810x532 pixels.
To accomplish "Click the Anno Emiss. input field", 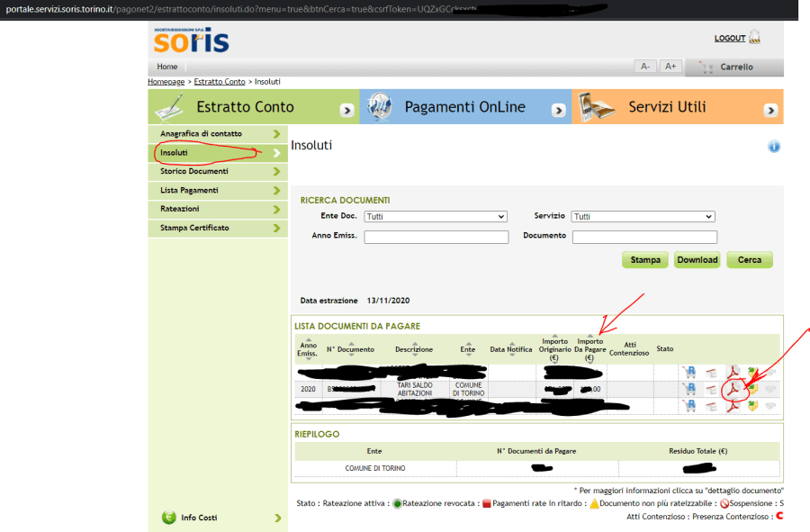I will pos(436,237).
